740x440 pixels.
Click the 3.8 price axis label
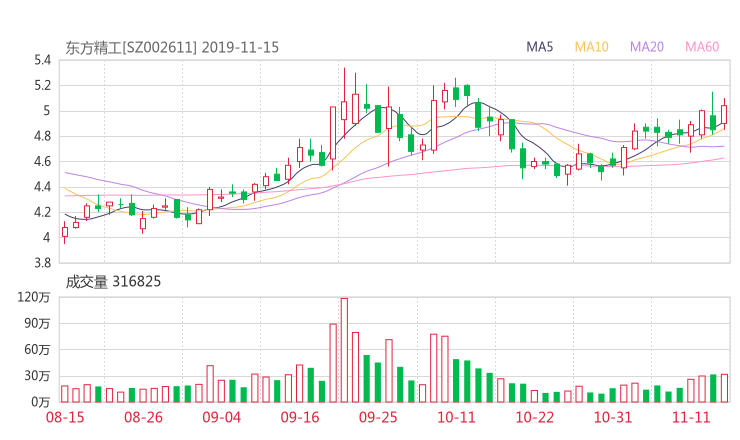pyautogui.click(x=42, y=262)
